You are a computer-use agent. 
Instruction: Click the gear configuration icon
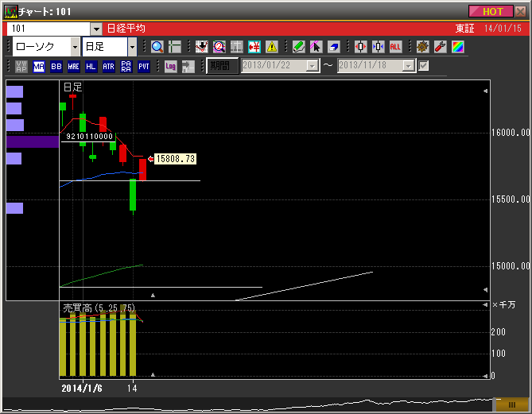(422, 47)
